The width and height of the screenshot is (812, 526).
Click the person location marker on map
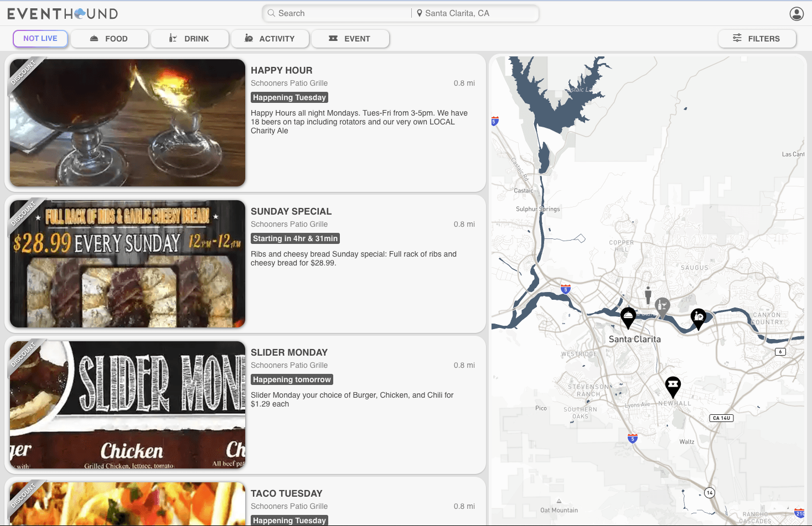(x=648, y=294)
